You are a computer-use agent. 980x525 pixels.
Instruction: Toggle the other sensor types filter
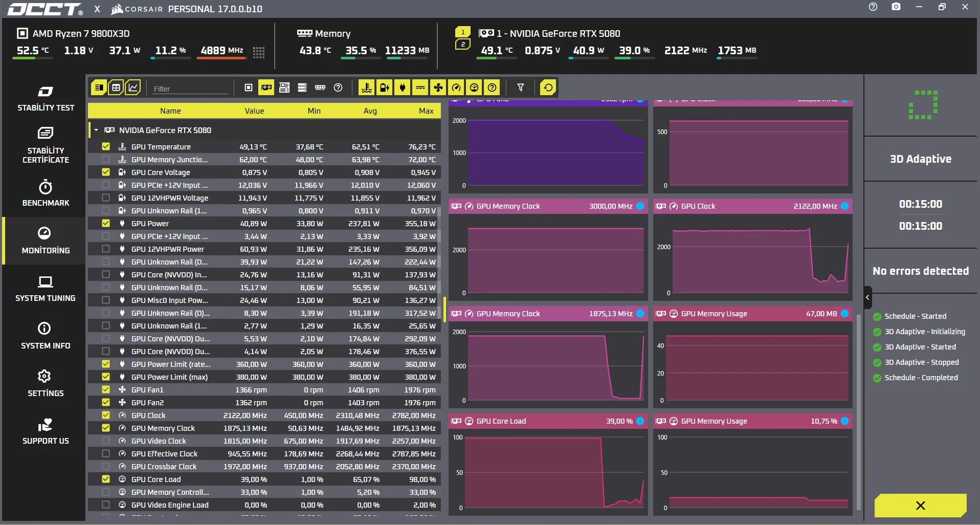click(492, 87)
